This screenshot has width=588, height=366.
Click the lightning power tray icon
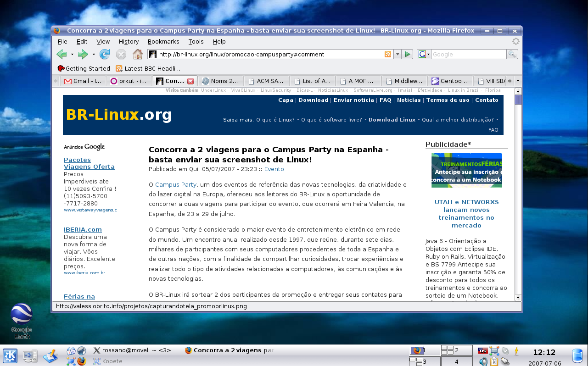coord(516,351)
